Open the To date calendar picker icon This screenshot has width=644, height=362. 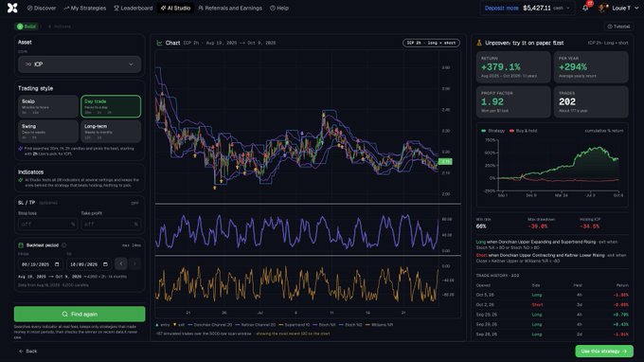105,264
